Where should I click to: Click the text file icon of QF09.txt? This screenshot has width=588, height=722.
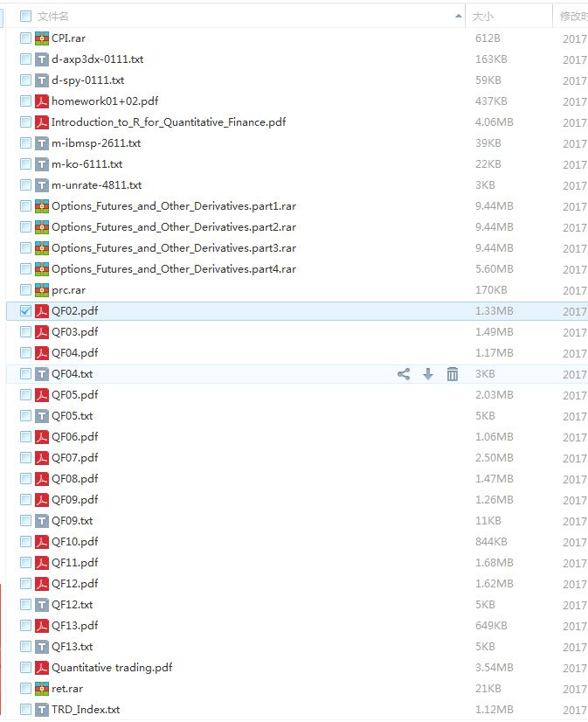tap(42, 521)
